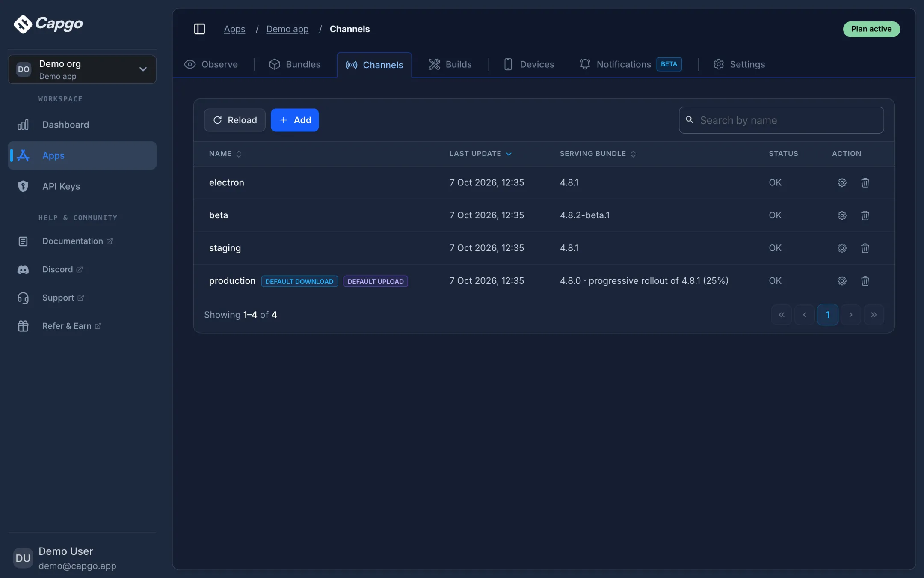The width and height of the screenshot is (924, 578).
Task: Open the Devices tab
Action: (529, 64)
